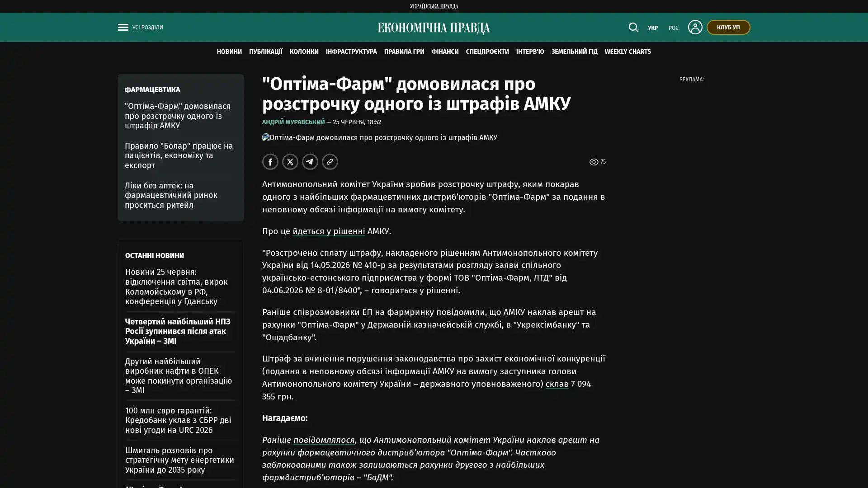Open article Ліки без аптек
The image size is (868, 488).
(171, 195)
